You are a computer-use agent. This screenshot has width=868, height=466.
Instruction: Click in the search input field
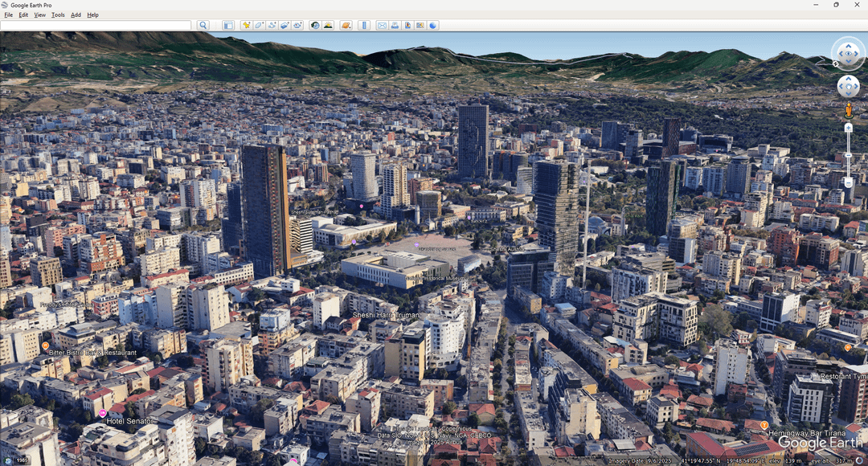tap(96, 26)
